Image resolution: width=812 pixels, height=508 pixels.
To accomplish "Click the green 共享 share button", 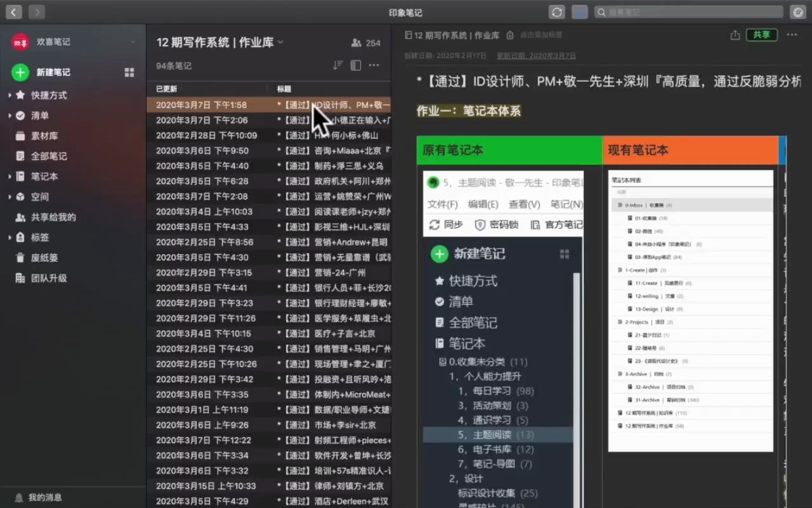I will coord(761,35).
